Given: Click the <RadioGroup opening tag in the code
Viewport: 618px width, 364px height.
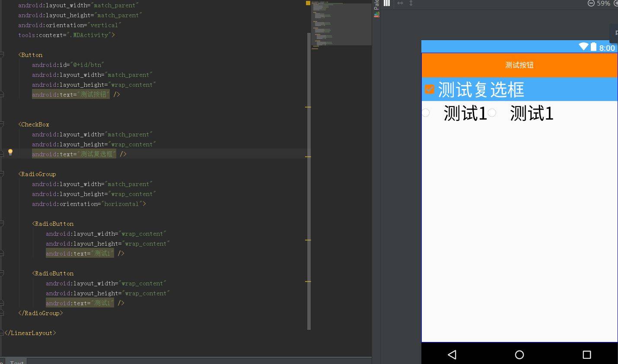Looking at the screenshot, I should (37, 174).
